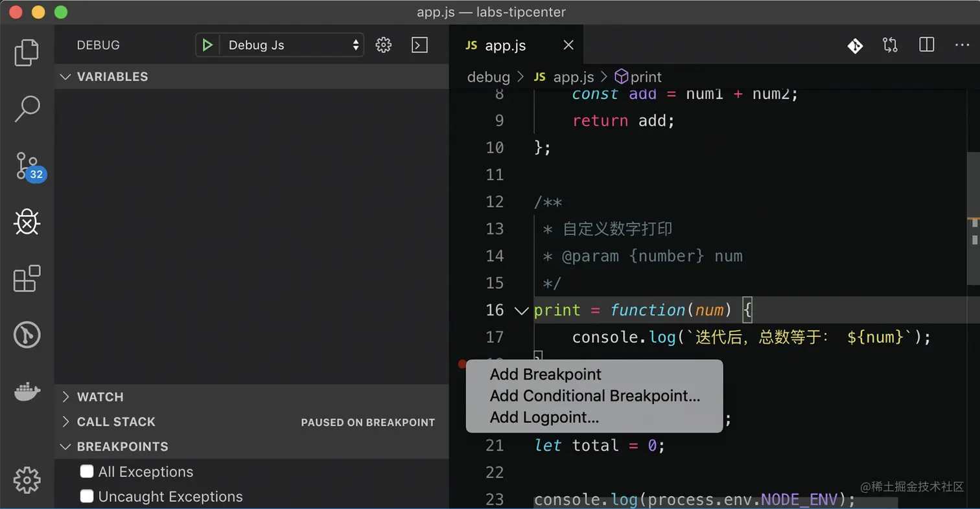
Task: Click the DEBUG panel title
Action: tap(99, 45)
